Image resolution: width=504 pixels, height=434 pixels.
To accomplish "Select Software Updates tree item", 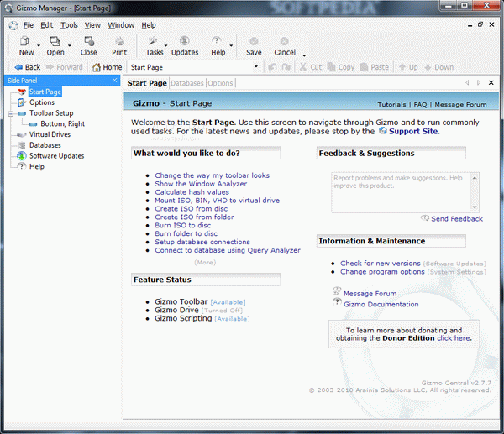I will coord(56,156).
